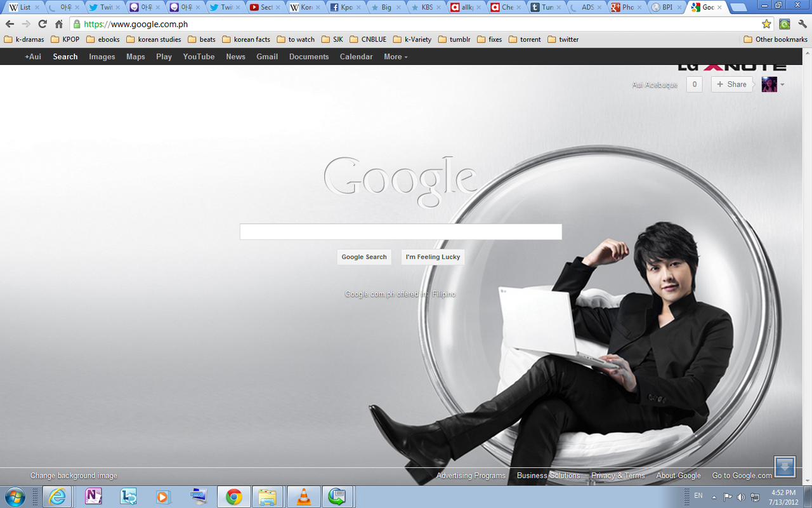This screenshot has height=508, width=812.
Task: Select Images in the Google bar
Action: pos(102,57)
